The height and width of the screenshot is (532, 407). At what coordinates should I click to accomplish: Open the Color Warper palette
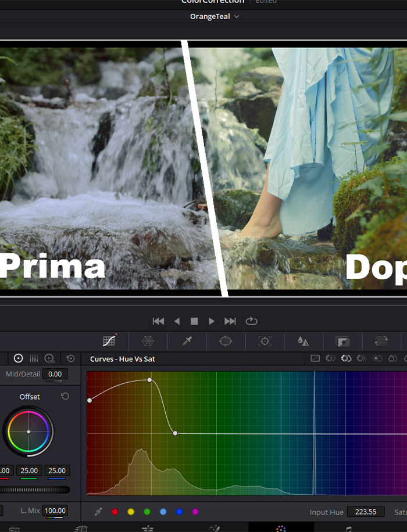148,342
